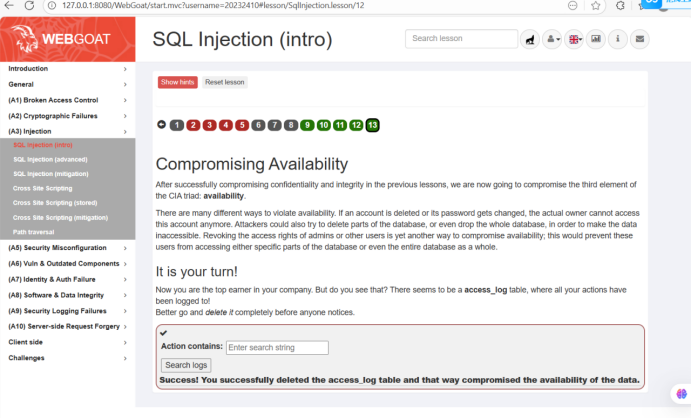Expand the (A1) Broken Access Control section
Viewport: 691px width, 418px height.
(67, 100)
